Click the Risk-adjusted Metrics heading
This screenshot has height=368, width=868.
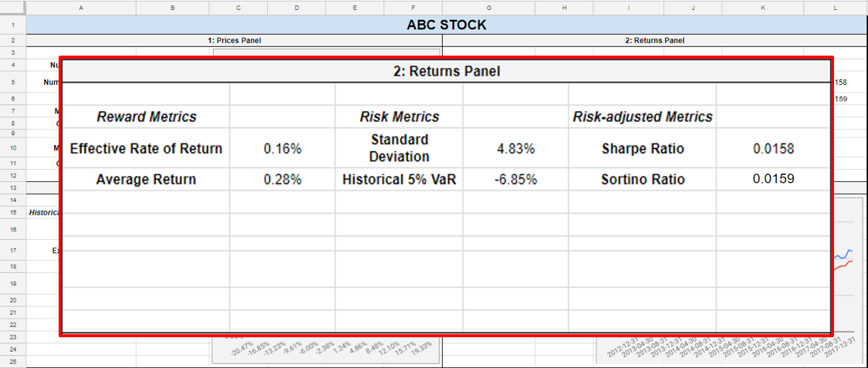coord(643,116)
